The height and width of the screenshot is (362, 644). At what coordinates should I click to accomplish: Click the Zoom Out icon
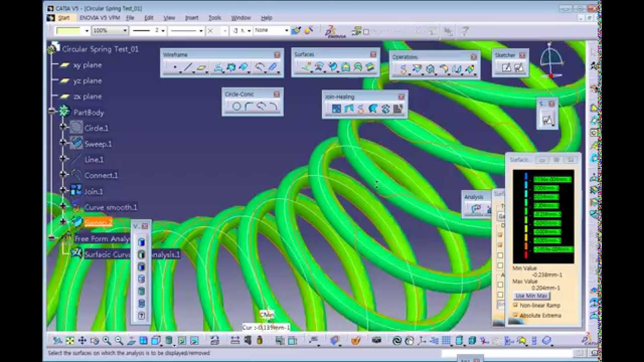tap(119, 340)
